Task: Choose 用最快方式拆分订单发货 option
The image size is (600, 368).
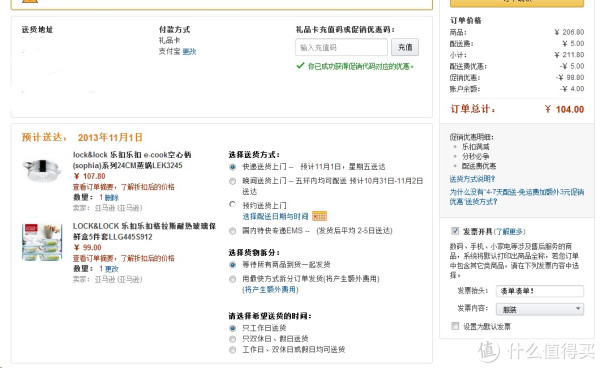Action: pyautogui.click(x=232, y=279)
